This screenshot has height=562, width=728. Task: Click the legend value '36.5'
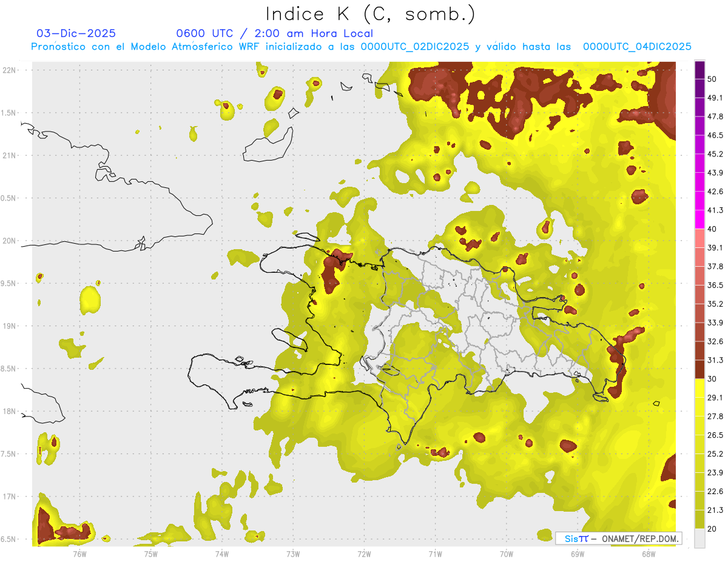click(x=715, y=285)
